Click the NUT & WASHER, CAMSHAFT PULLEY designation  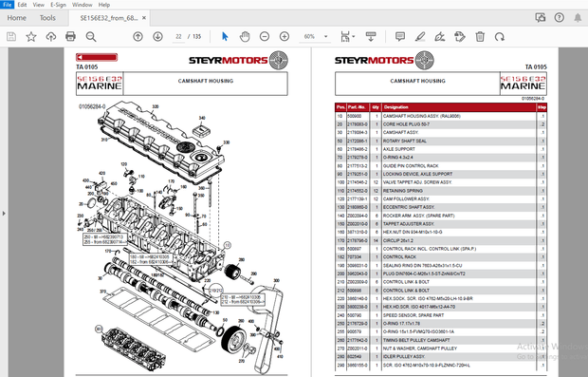(x=420, y=349)
